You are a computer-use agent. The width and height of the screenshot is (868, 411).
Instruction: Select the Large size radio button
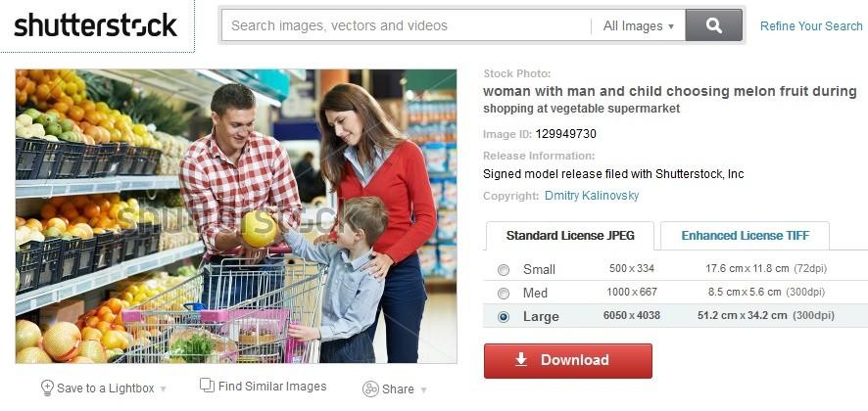(x=504, y=317)
